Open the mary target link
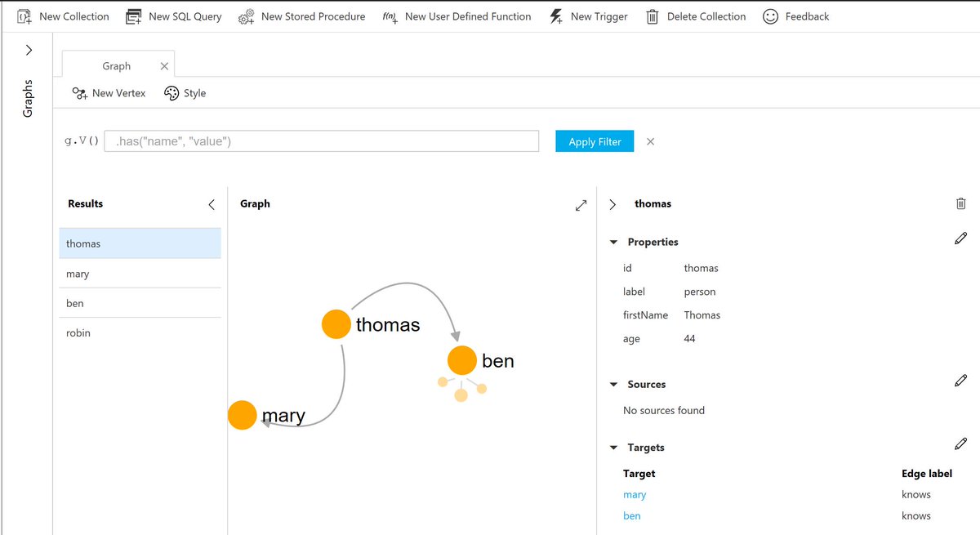Viewport: 980px width, 535px height. coord(635,495)
